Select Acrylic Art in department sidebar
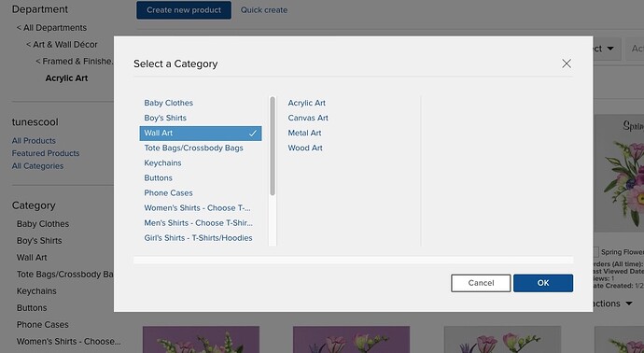The width and height of the screenshot is (644, 353). [66, 78]
